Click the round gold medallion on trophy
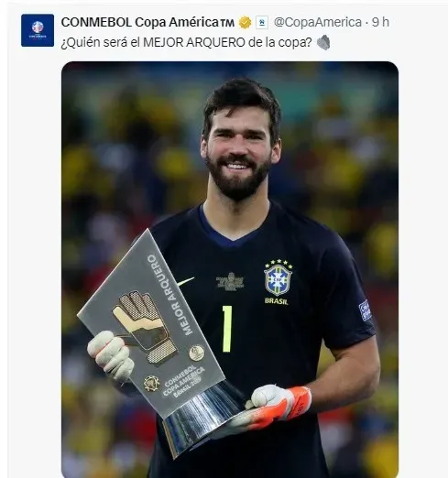The width and height of the screenshot is (448, 478). tap(197, 353)
